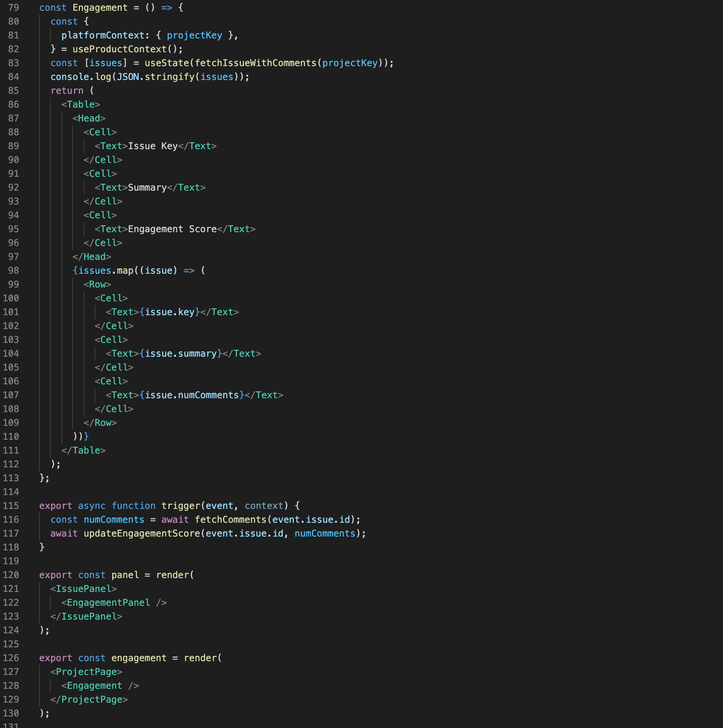Click EngagementPanel tag on line 122
The height and width of the screenshot is (728, 723).
pos(114,603)
